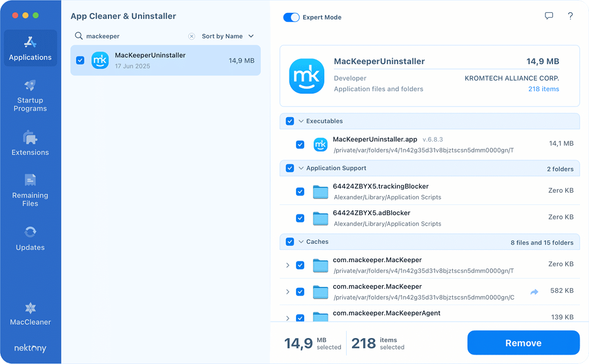
Task: Open the Extensions puzzle icon
Action: 30,138
